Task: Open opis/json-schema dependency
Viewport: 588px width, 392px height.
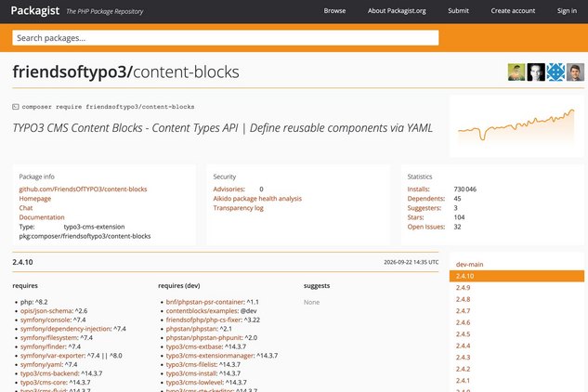Action: point(46,310)
